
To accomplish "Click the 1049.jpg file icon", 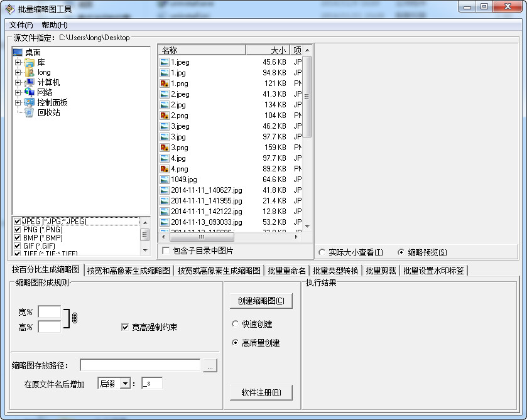I will 165,180.
